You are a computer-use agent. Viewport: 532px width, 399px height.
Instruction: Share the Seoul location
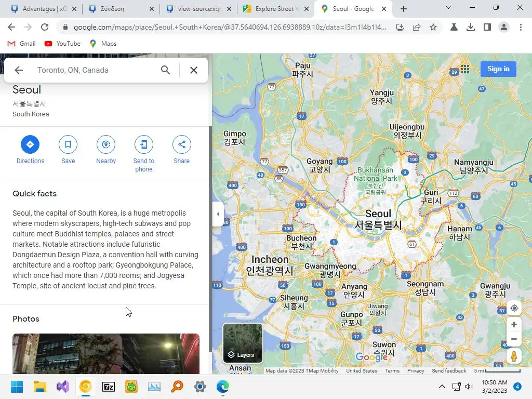click(181, 144)
